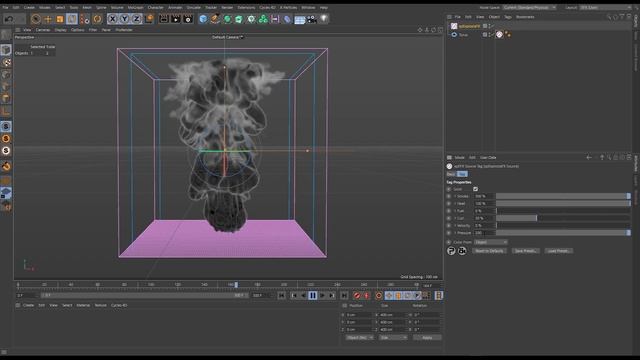The image size is (640, 360).
Task: Toggle keyframe dot for Curl parameter
Action: tap(449, 218)
